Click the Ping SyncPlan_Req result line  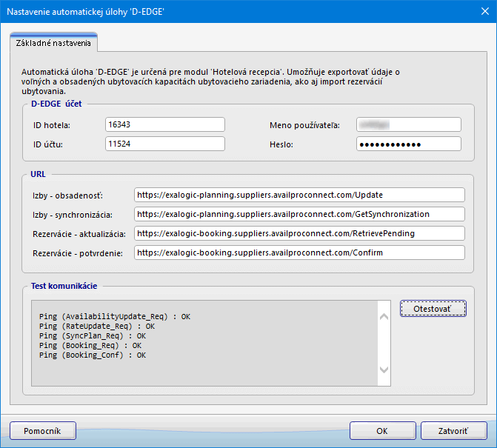click(x=92, y=335)
